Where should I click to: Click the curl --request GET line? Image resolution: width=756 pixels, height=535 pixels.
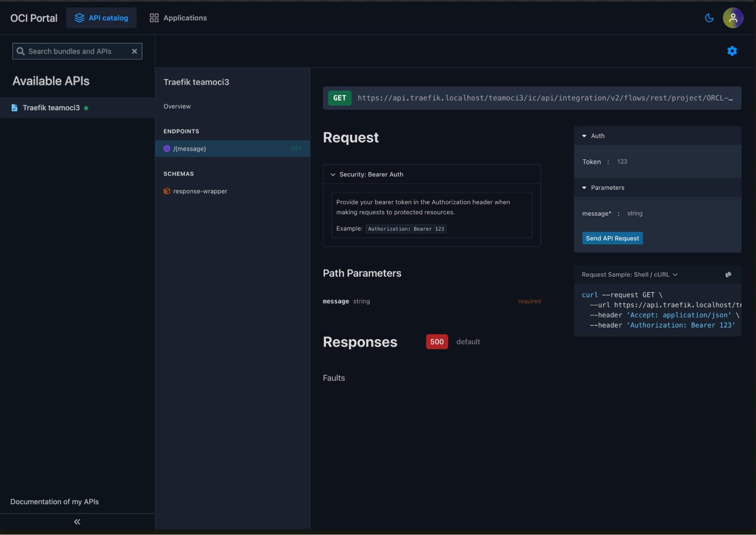point(622,295)
